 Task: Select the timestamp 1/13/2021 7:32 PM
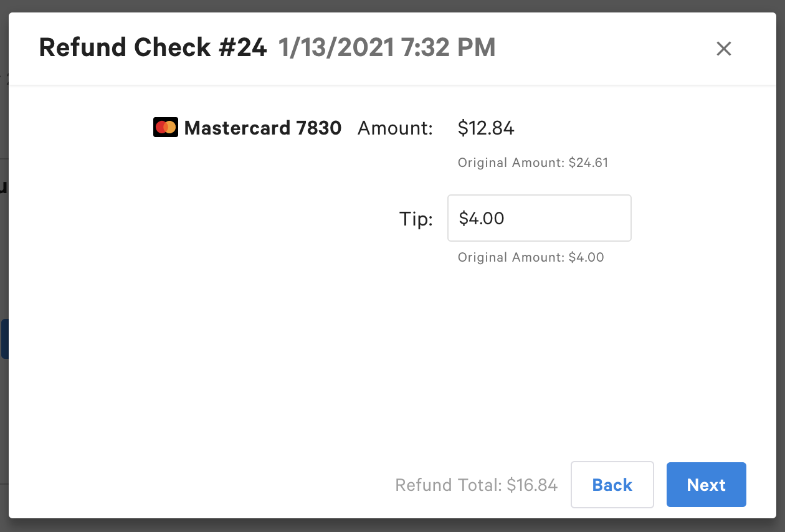click(x=386, y=47)
